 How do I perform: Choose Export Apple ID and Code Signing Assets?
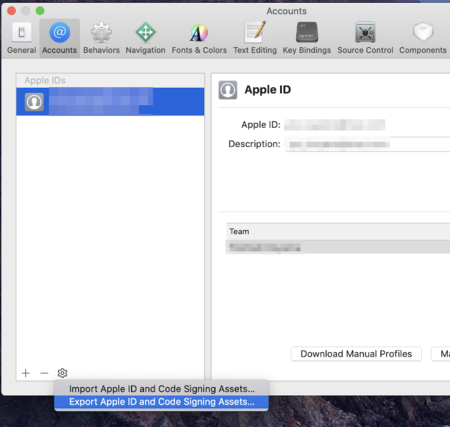(x=162, y=402)
